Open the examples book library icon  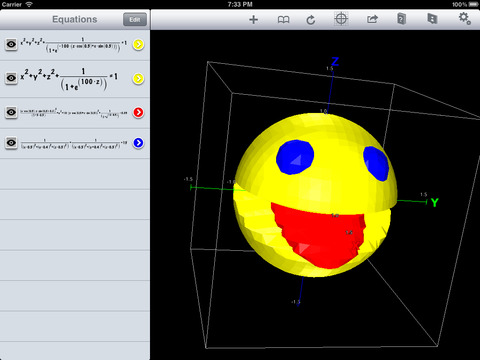point(283,20)
